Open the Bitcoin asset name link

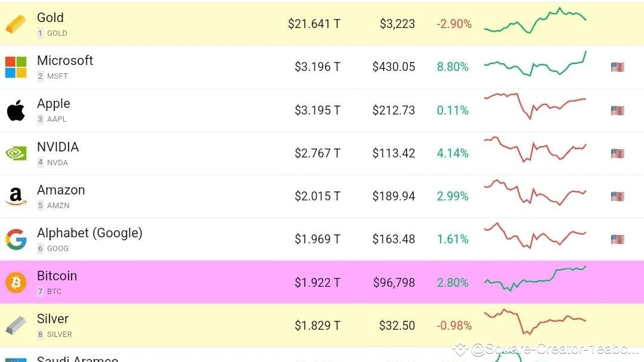pos(57,276)
